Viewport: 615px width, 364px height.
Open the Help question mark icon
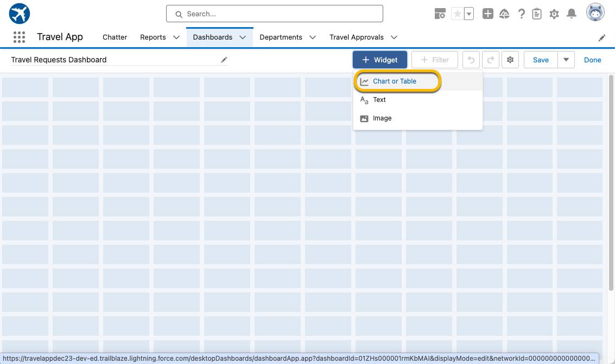(x=521, y=14)
